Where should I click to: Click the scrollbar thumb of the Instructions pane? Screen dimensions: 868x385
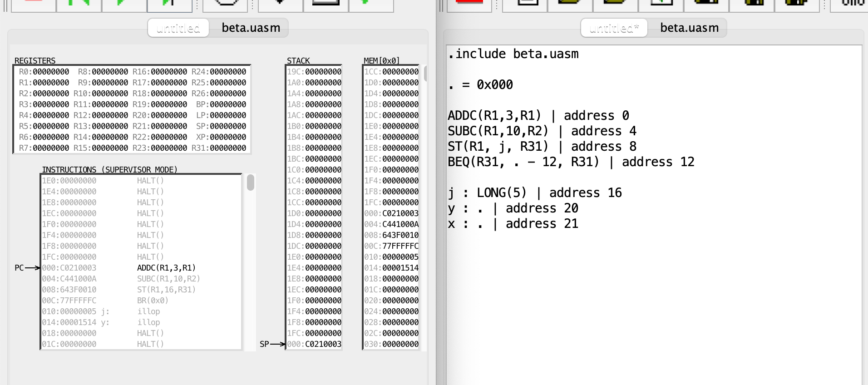click(251, 183)
